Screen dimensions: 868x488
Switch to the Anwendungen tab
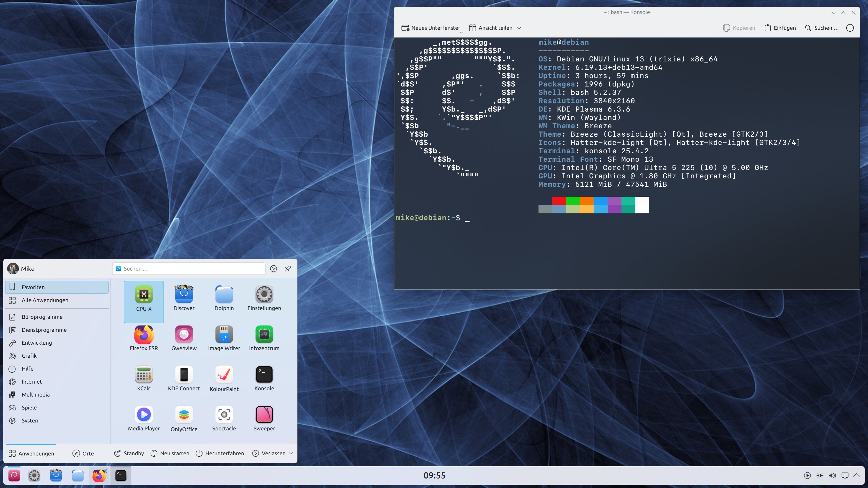[x=31, y=453]
